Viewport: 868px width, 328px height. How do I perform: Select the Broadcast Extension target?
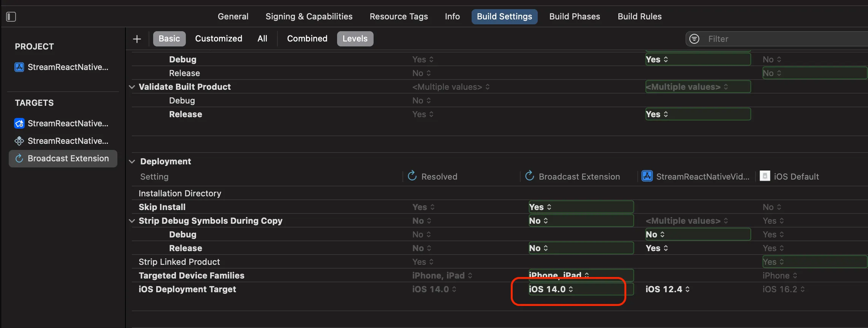[63, 159]
